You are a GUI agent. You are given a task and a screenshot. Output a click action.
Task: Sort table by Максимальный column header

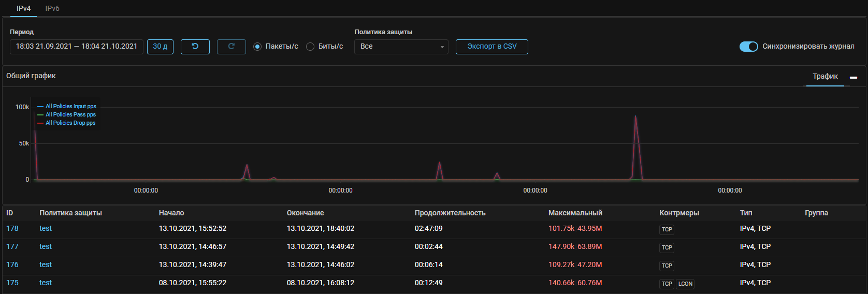coord(575,213)
